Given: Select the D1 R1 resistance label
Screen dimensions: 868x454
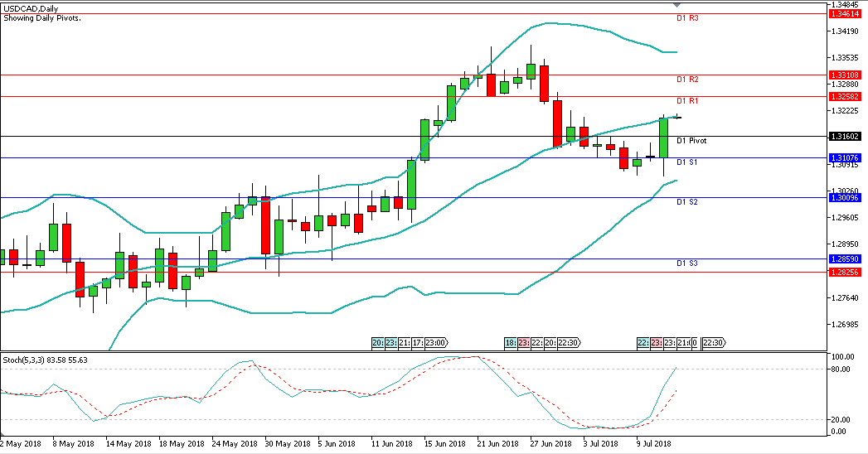Looking at the screenshot, I should pyautogui.click(x=689, y=101).
